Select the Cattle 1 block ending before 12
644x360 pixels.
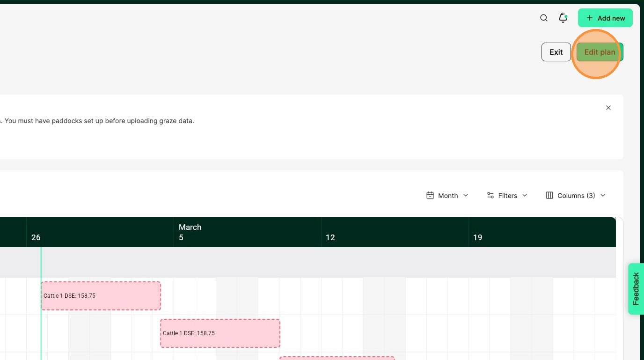tap(220, 333)
